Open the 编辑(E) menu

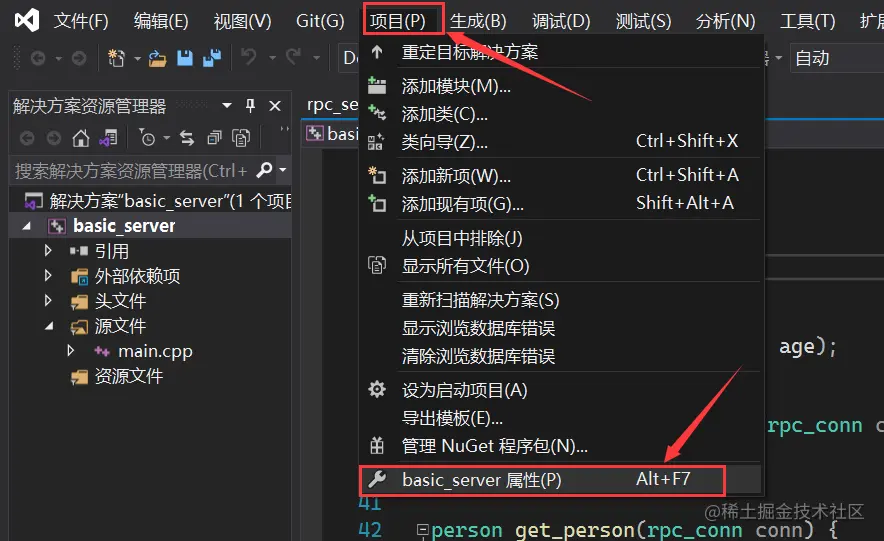pos(161,21)
